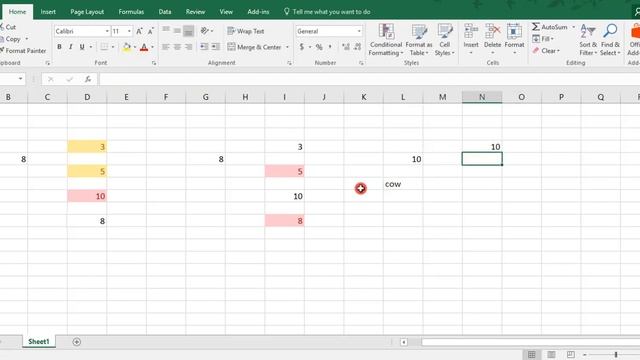640x360 pixels.
Task: Open the Font Color dropdown arrow
Action: click(152, 47)
